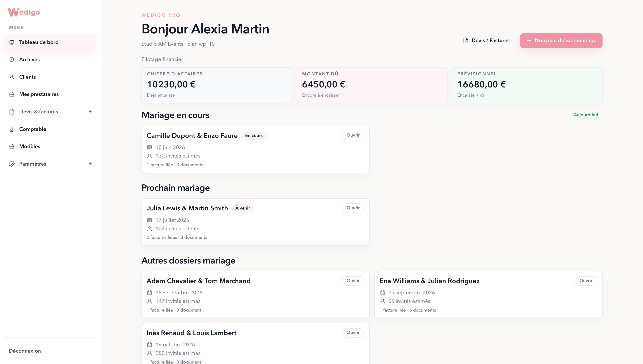Open the Clients section

coord(50,77)
